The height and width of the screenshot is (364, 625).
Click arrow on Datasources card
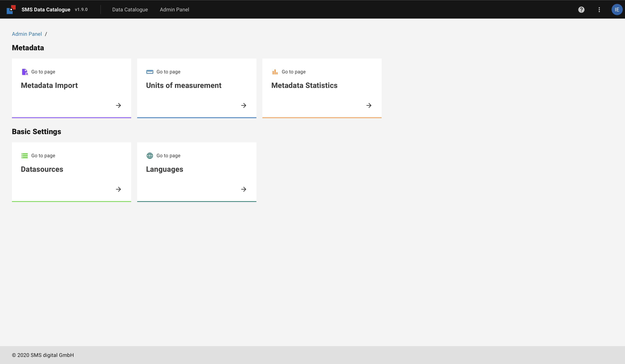[119, 189]
